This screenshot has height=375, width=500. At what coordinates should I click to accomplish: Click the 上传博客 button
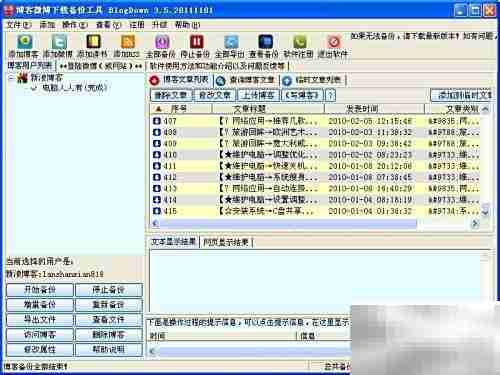tap(258, 95)
